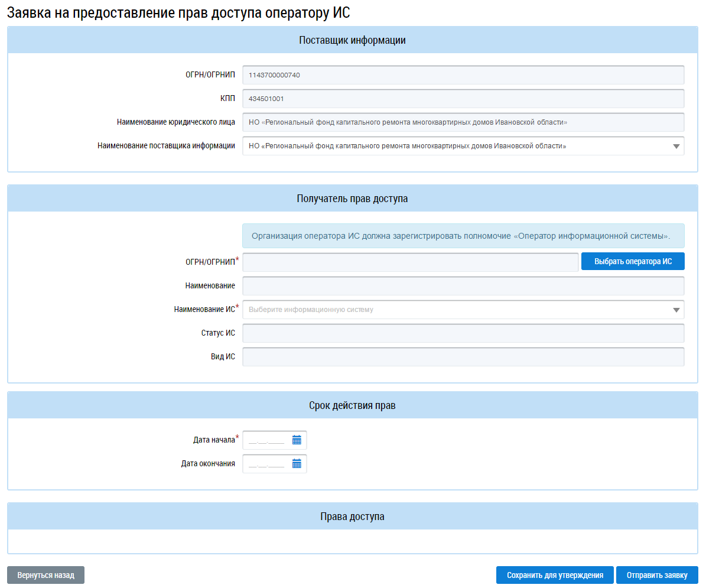The width and height of the screenshot is (706, 588).
Task: Expand Наименование поставщика информации dropdown
Action: point(676,147)
